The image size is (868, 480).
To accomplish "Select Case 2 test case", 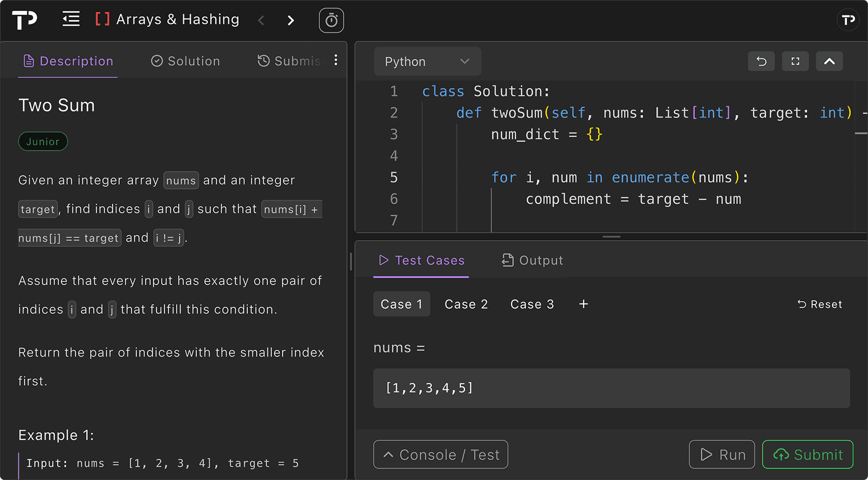I will point(466,304).
